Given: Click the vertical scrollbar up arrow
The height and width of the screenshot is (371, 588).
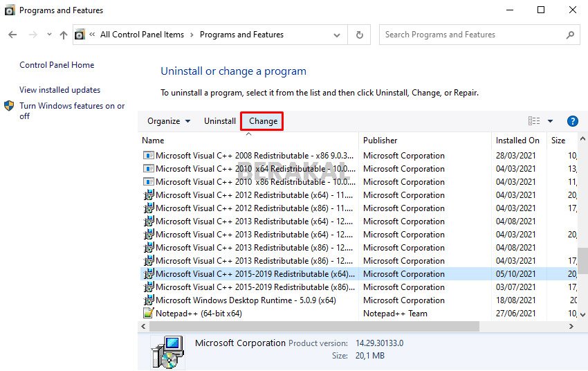Looking at the screenshot, I should tap(582, 139).
